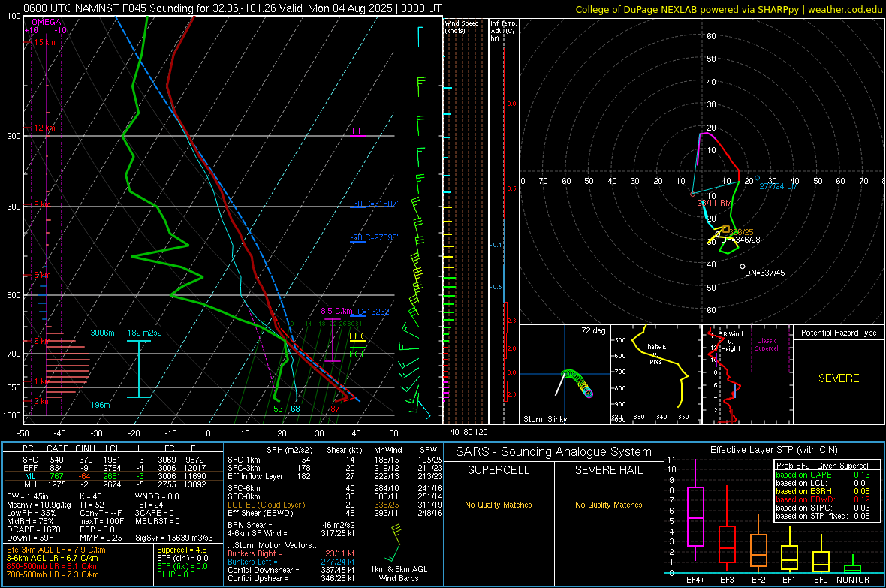
Task: Click the SARS - Sounding Analogue System title
Action: point(554,452)
